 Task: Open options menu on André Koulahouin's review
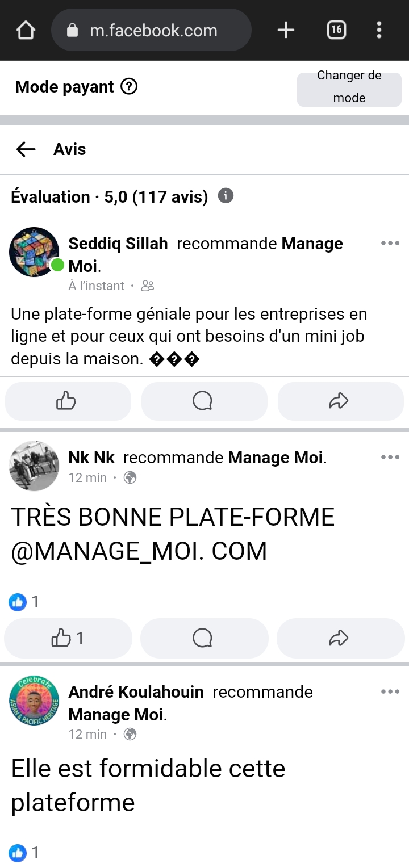[x=390, y=691]
